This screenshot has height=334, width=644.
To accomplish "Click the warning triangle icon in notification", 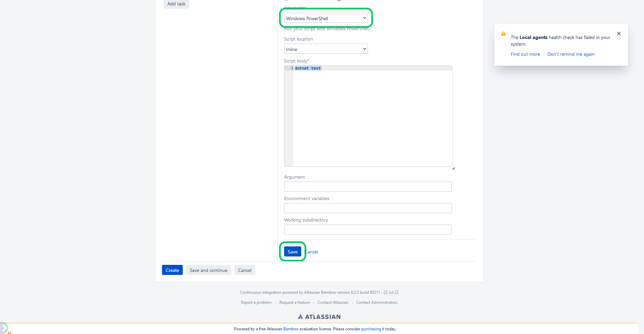I will (503, 34).
